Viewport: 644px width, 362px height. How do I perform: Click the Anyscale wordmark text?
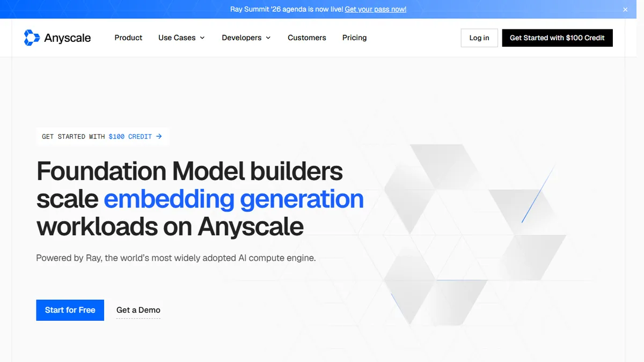pyautogui.click(x=68, y=38)
